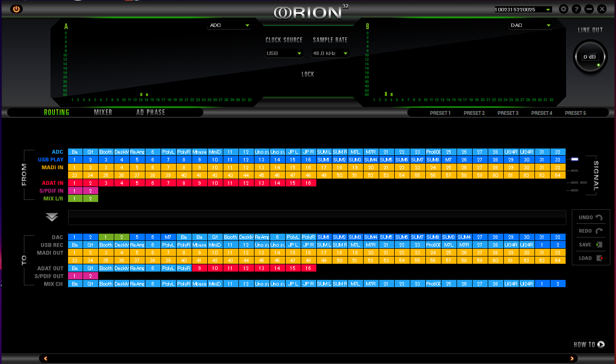
Task: Select S/PDIF OUT channel 1
Action: [75, 276]
